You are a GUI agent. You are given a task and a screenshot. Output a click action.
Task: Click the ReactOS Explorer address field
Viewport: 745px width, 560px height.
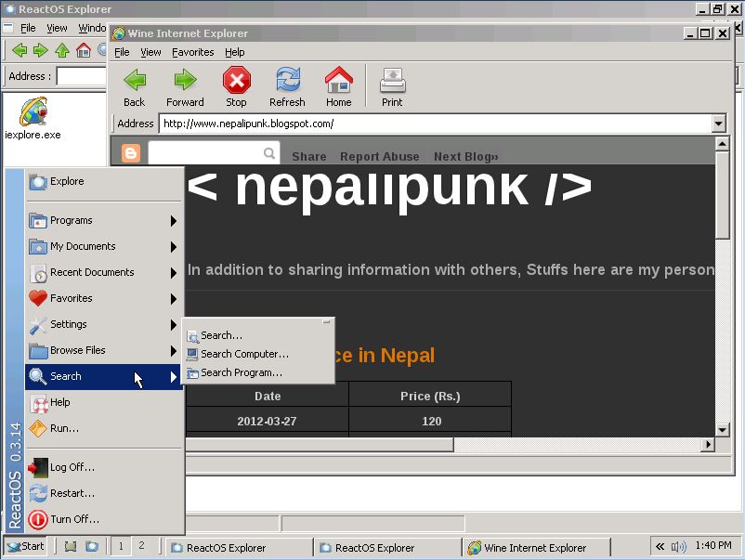[x=82, y=76]
